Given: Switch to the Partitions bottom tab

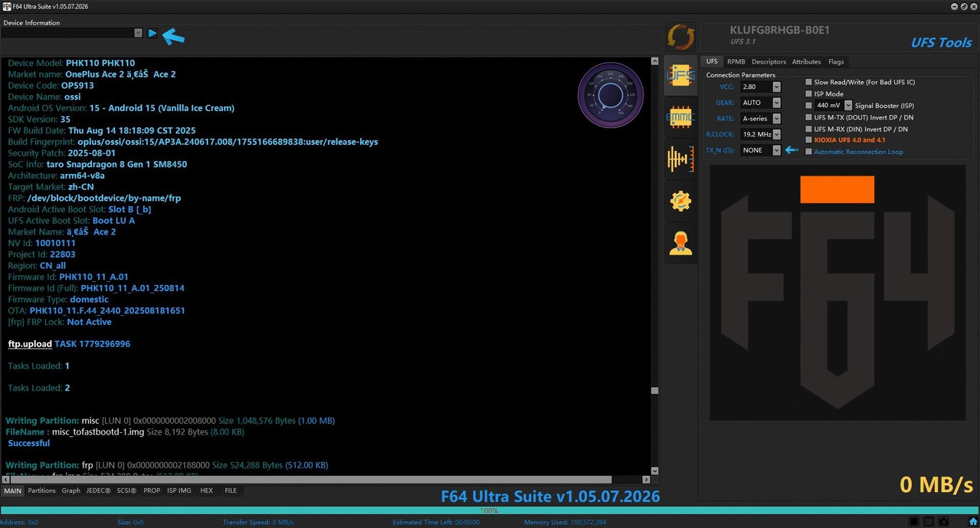Looking at the screenshot, I should (42, 490).
